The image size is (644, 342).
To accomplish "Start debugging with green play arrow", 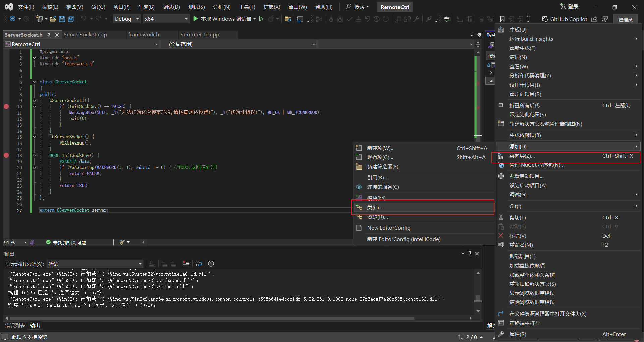I will pos(196,19).
